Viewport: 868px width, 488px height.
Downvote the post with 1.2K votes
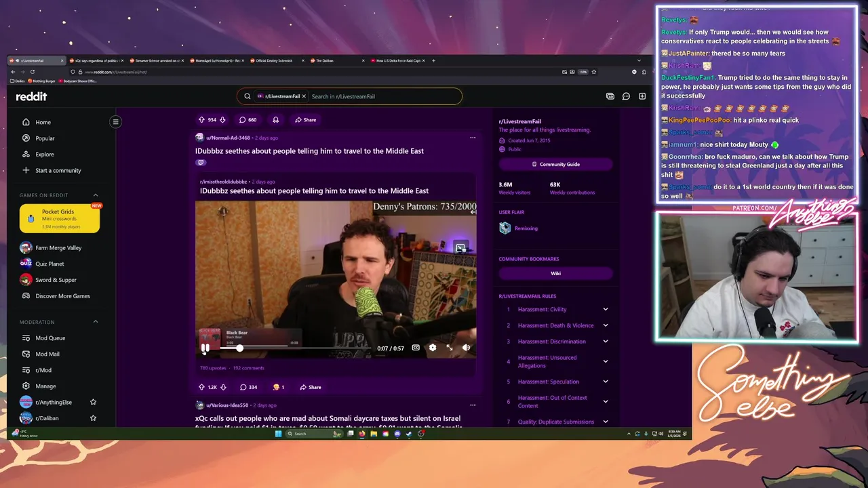tap(222, 387)
